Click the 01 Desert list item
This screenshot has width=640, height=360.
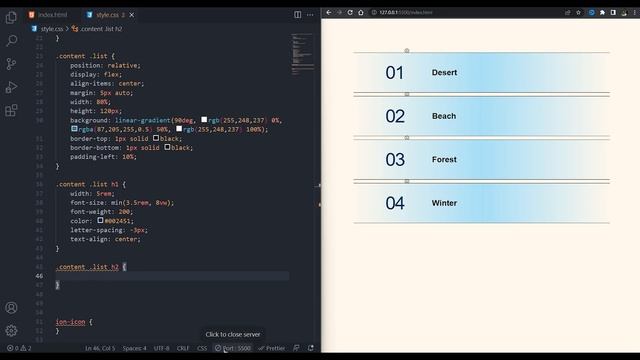click(x=482, y=73)
